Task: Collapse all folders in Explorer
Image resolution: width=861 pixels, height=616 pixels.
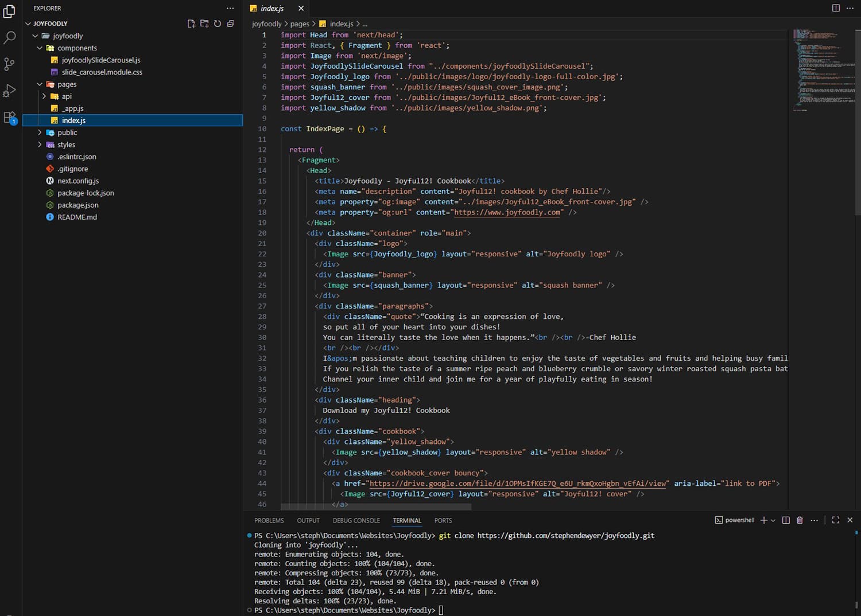Action: [231, 24]
